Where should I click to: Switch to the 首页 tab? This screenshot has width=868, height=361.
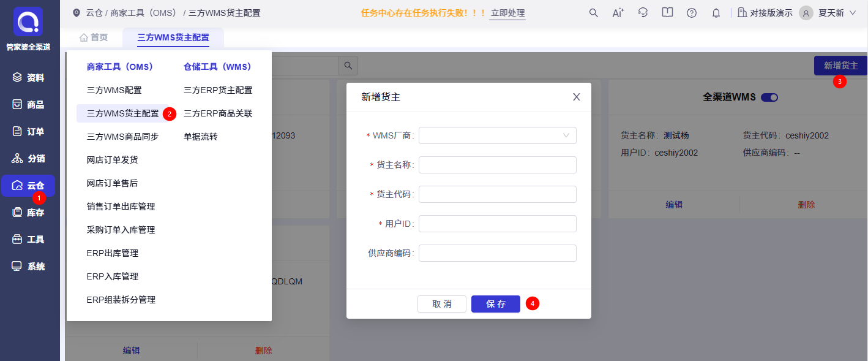(94, 37)
